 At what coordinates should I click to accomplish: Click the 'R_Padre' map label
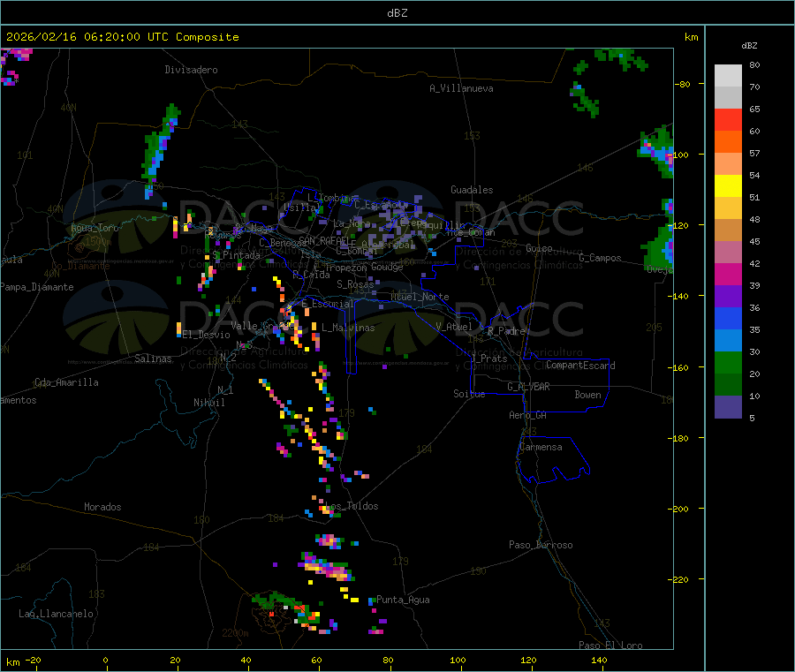(506, 331)
